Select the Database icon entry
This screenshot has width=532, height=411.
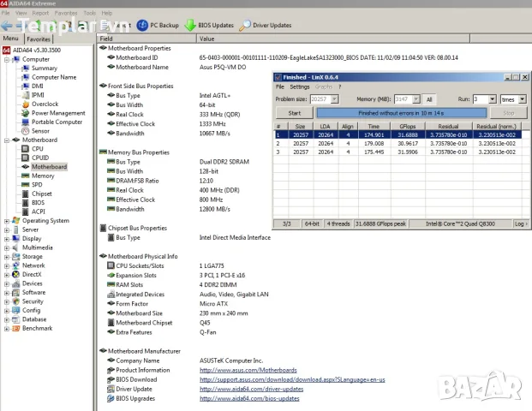[16, 319]
